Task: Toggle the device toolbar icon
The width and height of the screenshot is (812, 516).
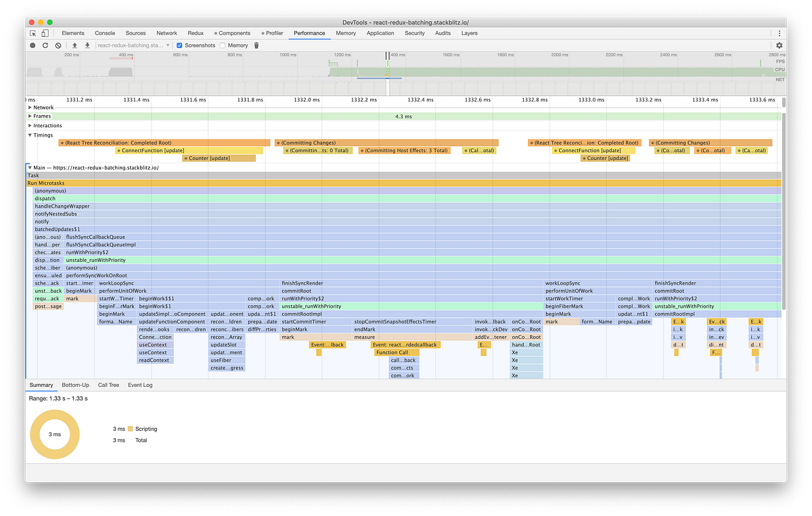Action: [x=45, y=32]
